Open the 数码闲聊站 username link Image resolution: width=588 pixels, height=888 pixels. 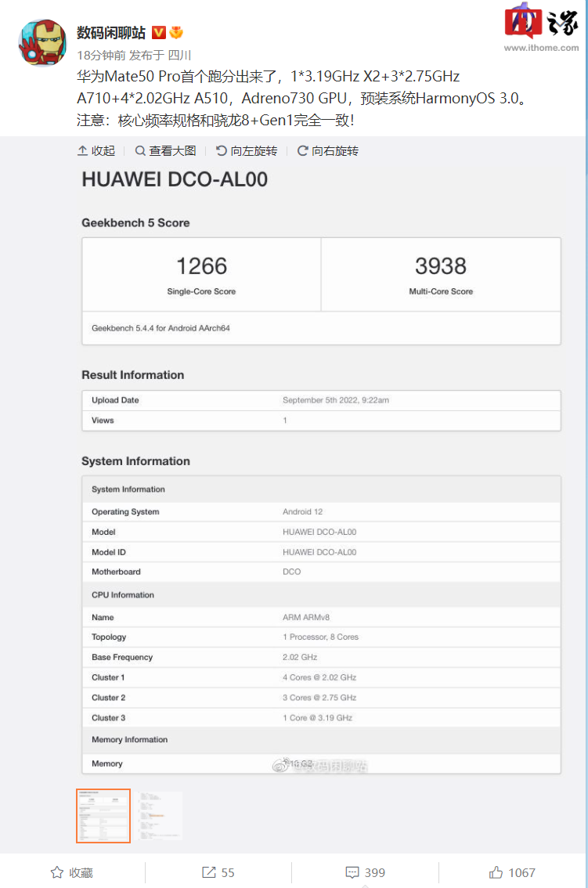pyautogui.click(x=111, y=33)
